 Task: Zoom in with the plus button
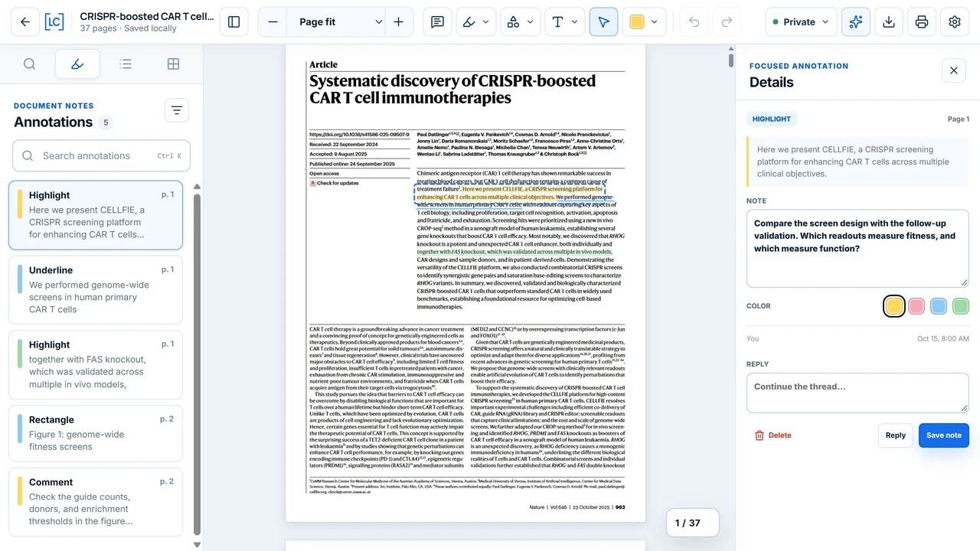tap(398, 22)
